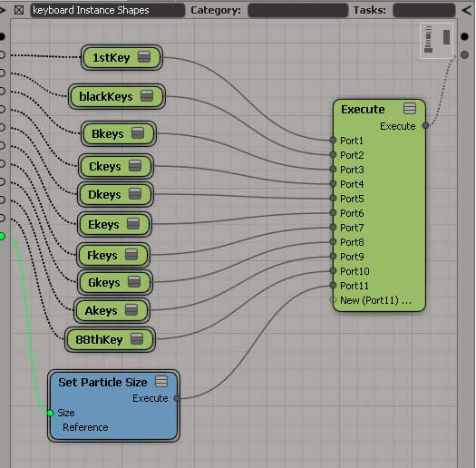Click the Category input field
Viewport: 476px width, 468px height.
click(x=297, y=10)
